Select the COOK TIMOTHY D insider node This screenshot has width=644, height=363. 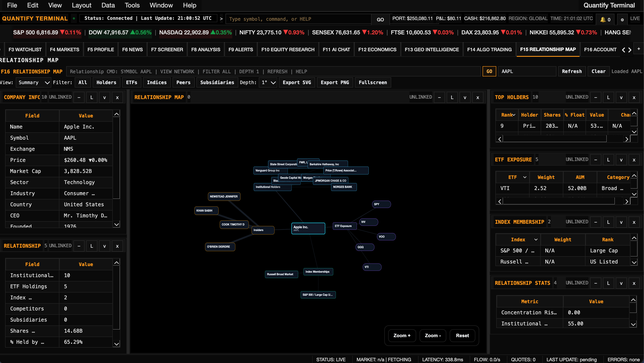(234, 224)
